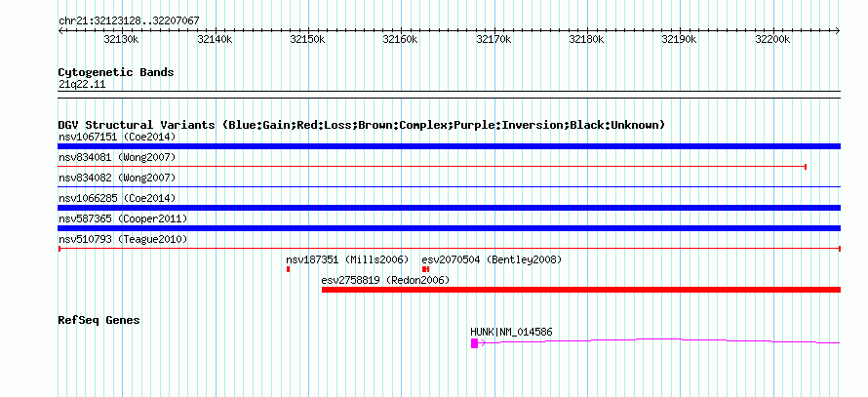Click the HUNK|NM_014586 gene label
Viewport: 868px width, 397px height.
(511, 333)
